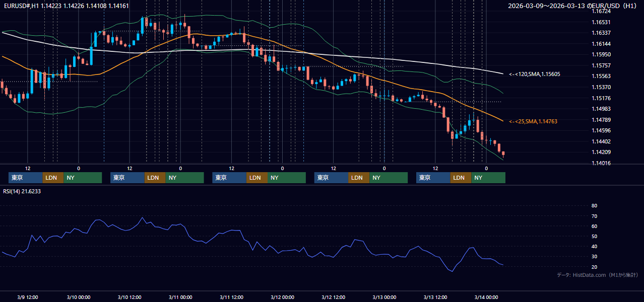
Task: Click price axis value 1.16144
Action: pyautogui.click(x=601, y=44)
